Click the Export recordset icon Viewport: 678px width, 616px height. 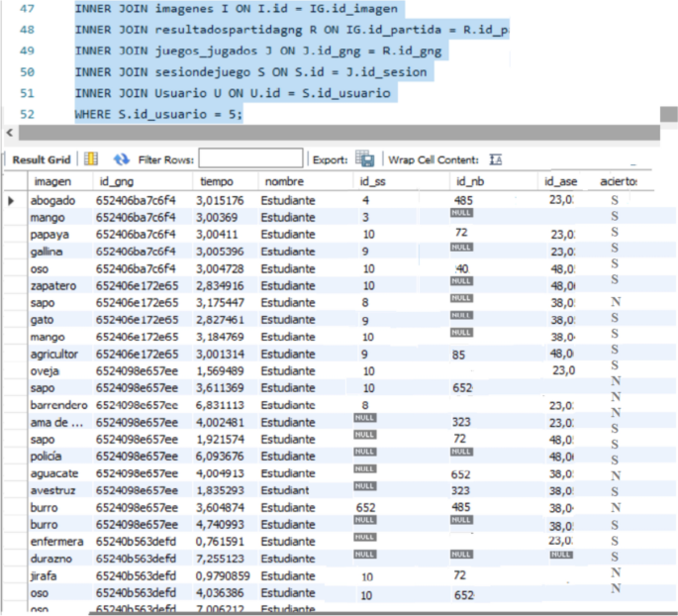pyautogui.click(x=365, y=159)
